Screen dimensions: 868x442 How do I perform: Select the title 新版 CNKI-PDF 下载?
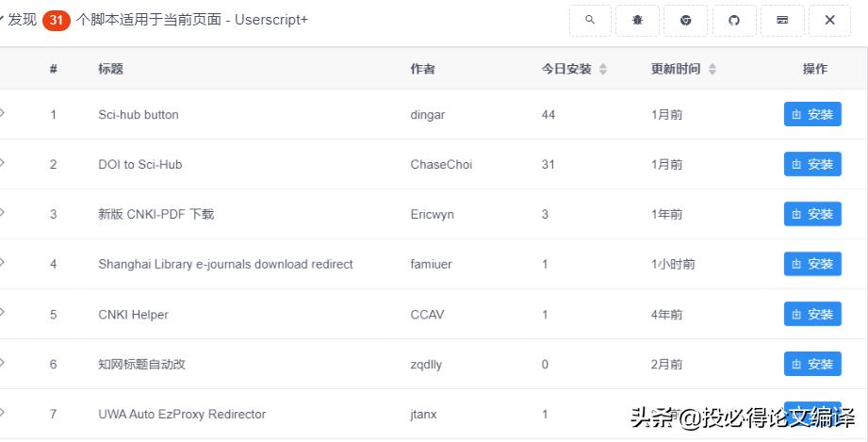click(156, 214)
